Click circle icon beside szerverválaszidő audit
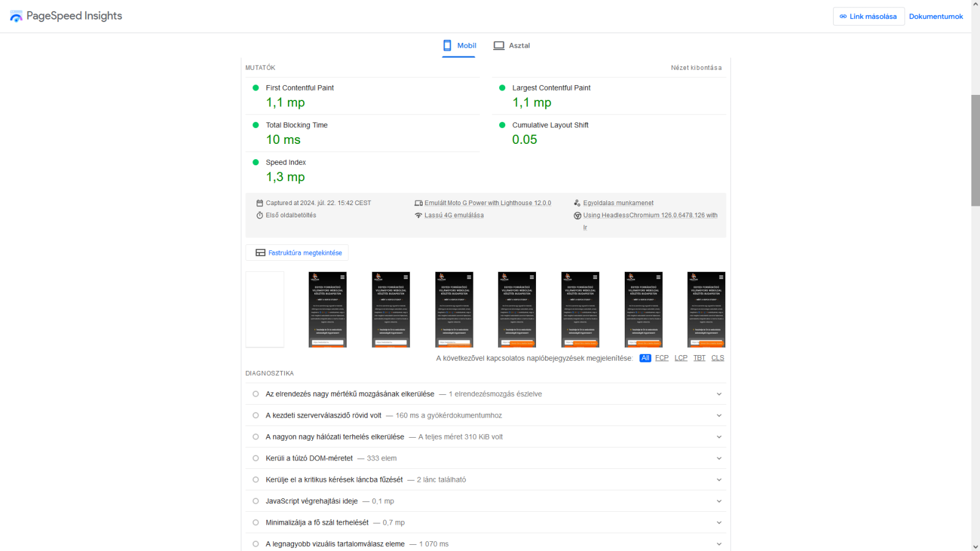The height and width of the screenshot is (551, 980). [x=255, y=416]
